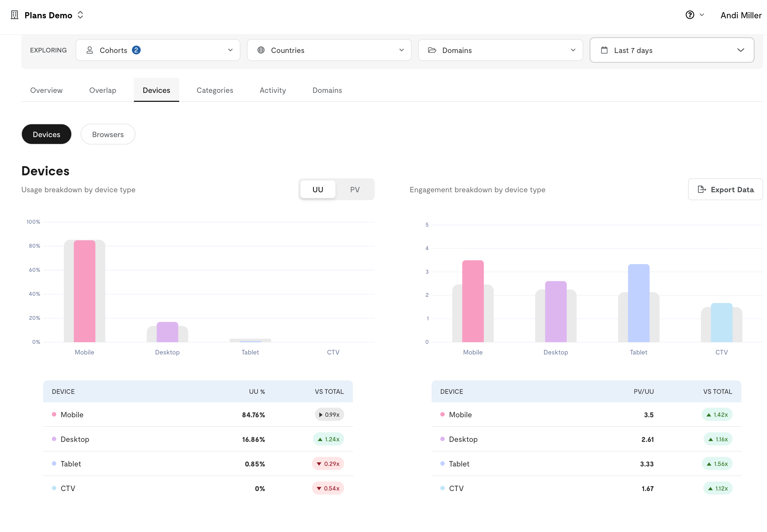Open the Categories tab

click(215, 90)
